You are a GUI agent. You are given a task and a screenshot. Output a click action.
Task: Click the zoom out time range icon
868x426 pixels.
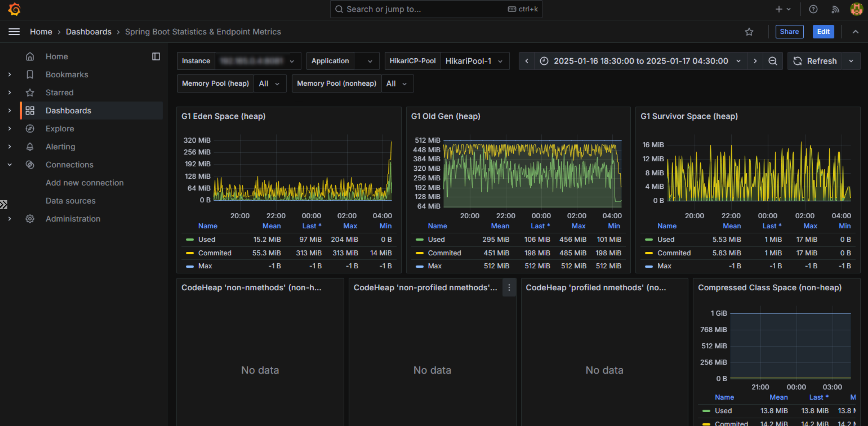coord(772,61)
